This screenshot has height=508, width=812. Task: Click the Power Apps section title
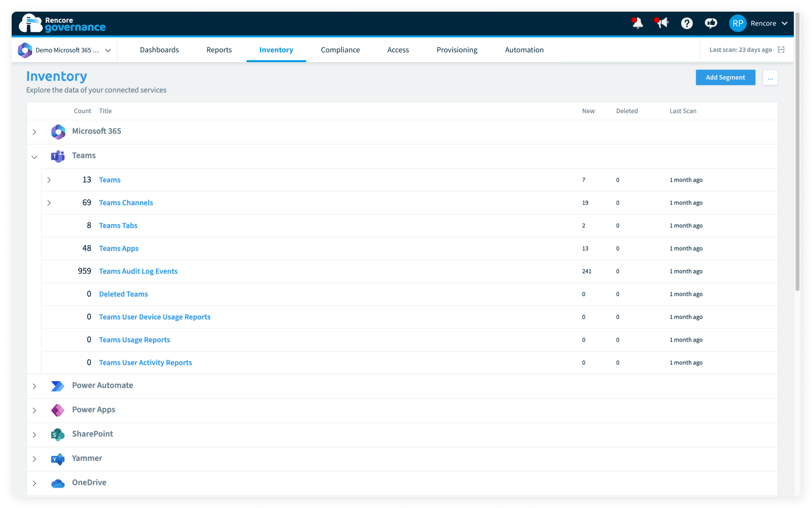(94, 410)
